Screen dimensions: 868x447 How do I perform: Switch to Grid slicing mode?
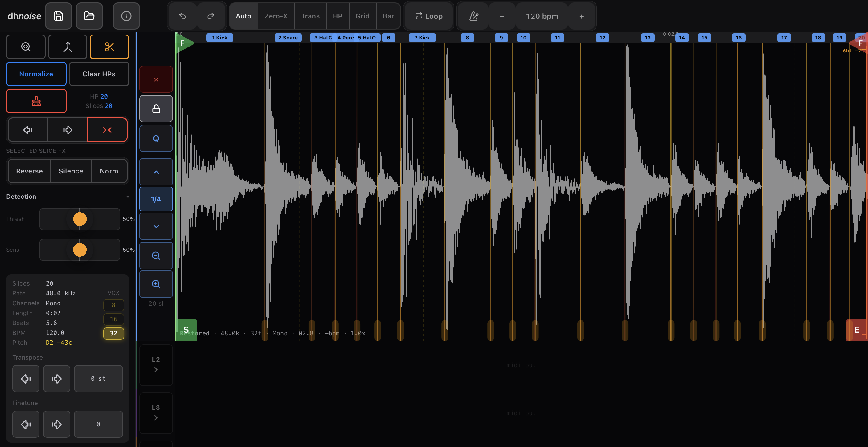click(362, 16)
